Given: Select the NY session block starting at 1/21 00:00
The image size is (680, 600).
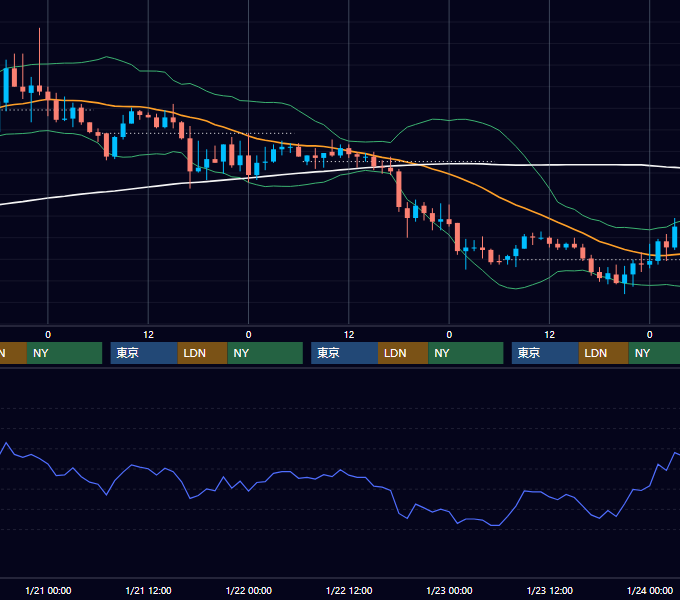Looking at the screenshot, I should pos(64,353).
